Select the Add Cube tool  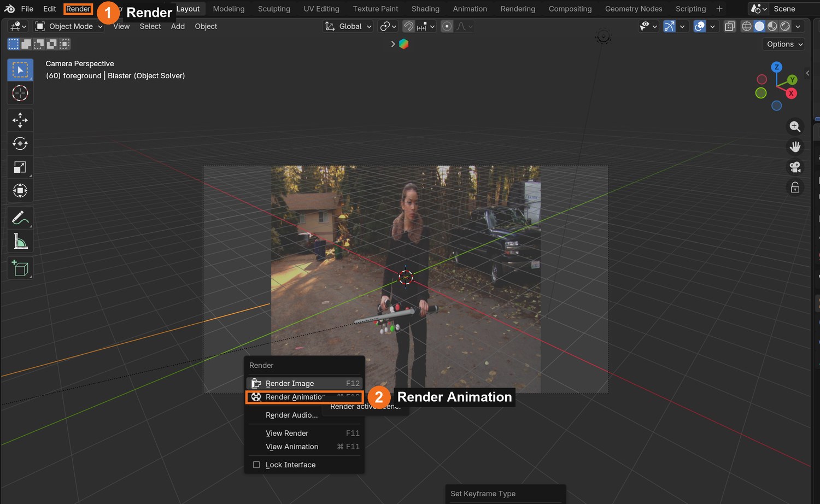20,268
